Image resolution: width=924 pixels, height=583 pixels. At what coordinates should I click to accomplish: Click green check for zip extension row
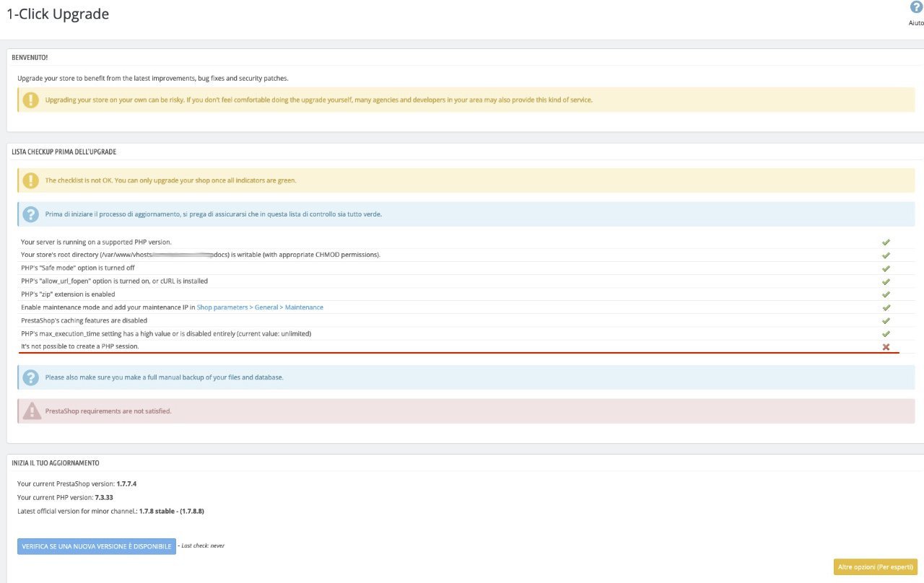(x=886, y=294)
